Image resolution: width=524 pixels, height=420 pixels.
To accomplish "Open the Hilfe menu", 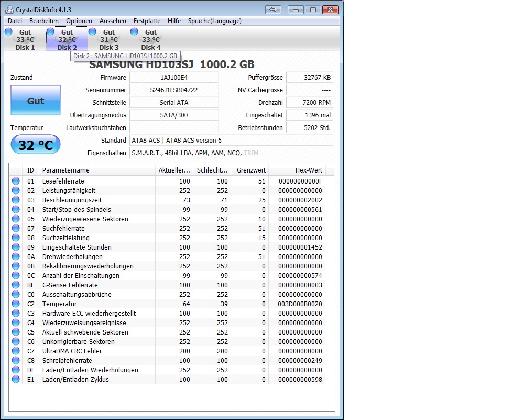I will point(174,21).
